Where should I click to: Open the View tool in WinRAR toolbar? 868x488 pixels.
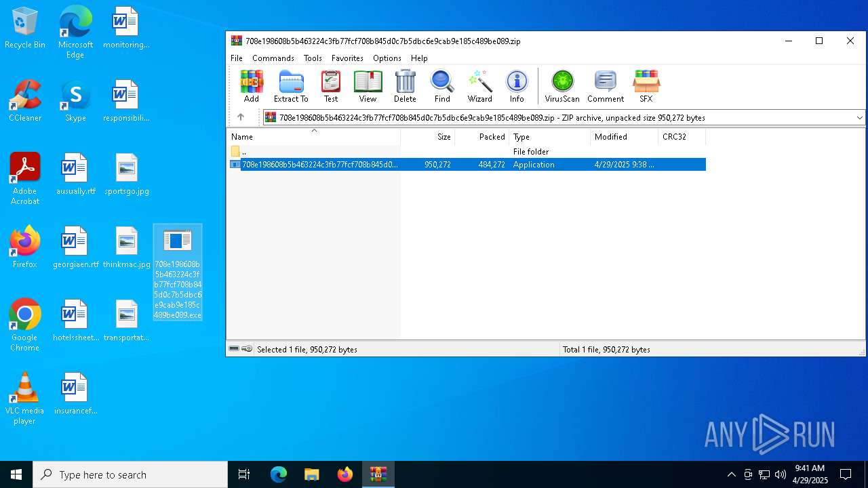368,86
